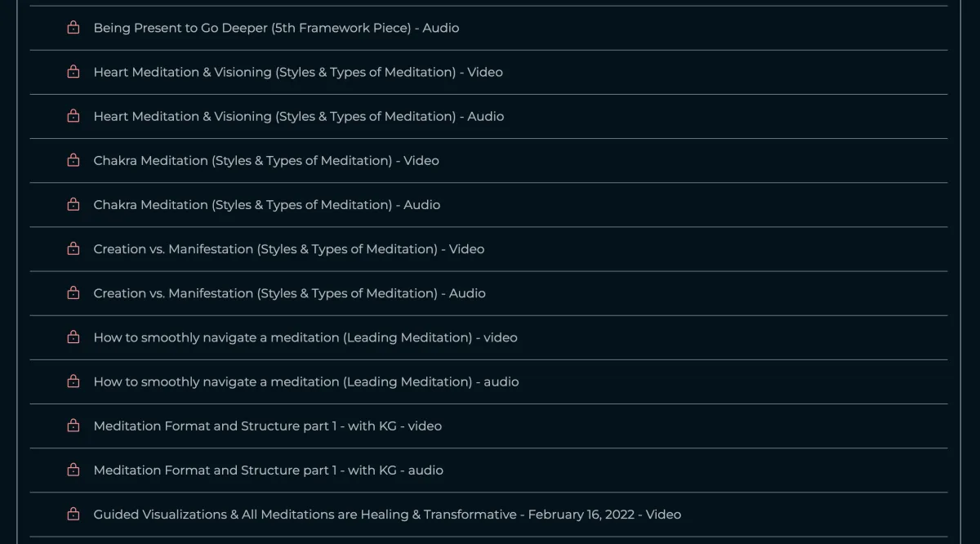Click lock icon by Creation vs. Manifestation Audio
Image resolution: width=980 pixels, height=544 pixels.
click(73, 292)
